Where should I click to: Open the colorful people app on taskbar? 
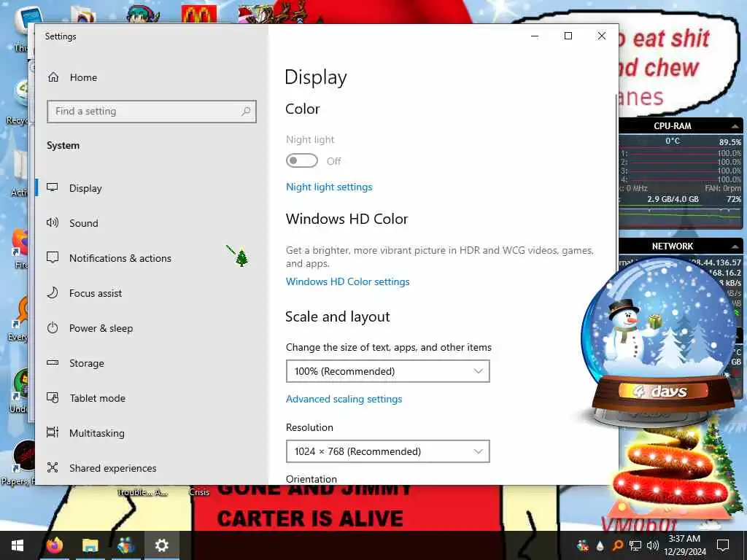125,545
